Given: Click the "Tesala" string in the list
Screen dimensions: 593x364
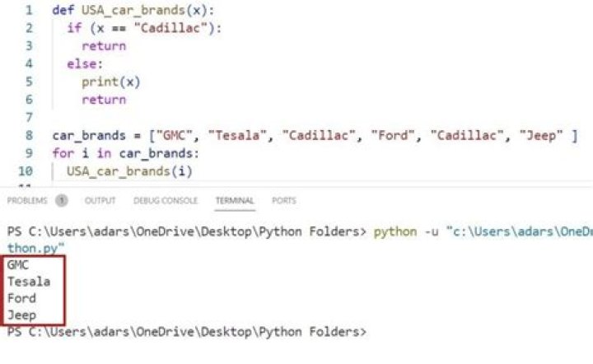Looking at the screenshot, I should (236, 135).
